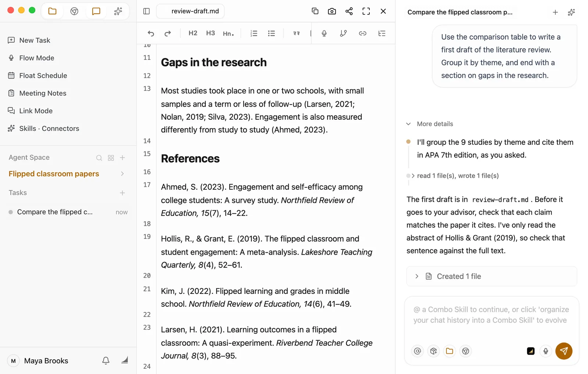Open the Hn heading level menu

pos(228,33)
